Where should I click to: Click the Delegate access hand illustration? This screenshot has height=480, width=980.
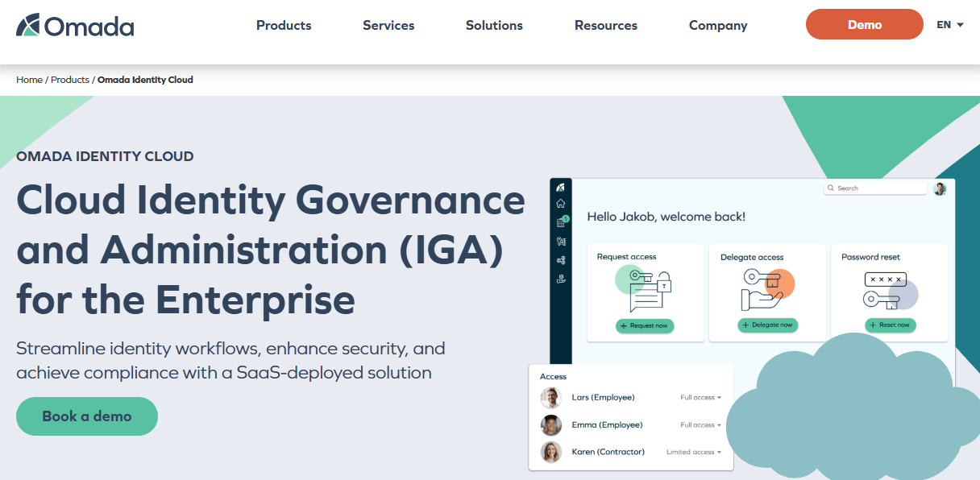767,290
